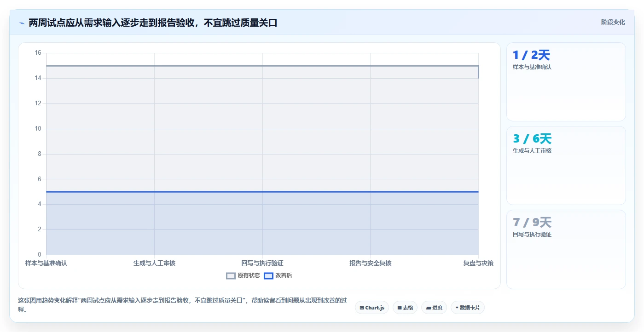This screenshot has height=332, width=644.
Task: Click the 数据卡片 tag chip
Action: coord(468,308)
